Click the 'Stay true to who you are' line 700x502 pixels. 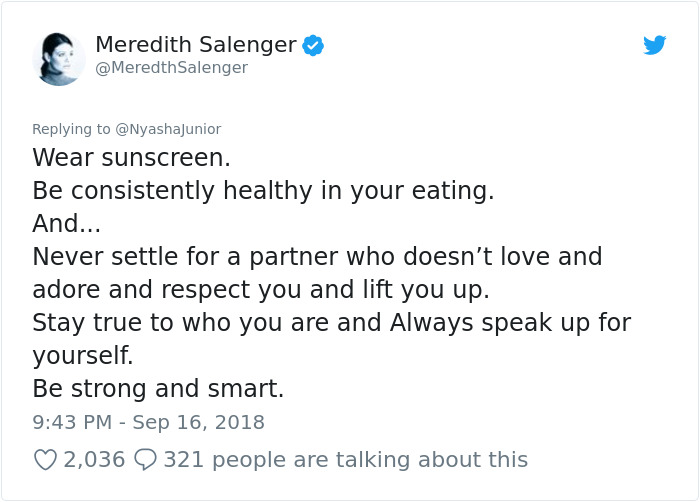pos(332,323)
